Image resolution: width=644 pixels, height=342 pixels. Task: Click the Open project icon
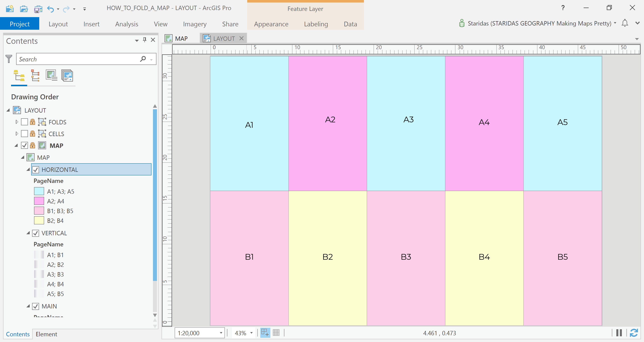(x=24, y=9)
